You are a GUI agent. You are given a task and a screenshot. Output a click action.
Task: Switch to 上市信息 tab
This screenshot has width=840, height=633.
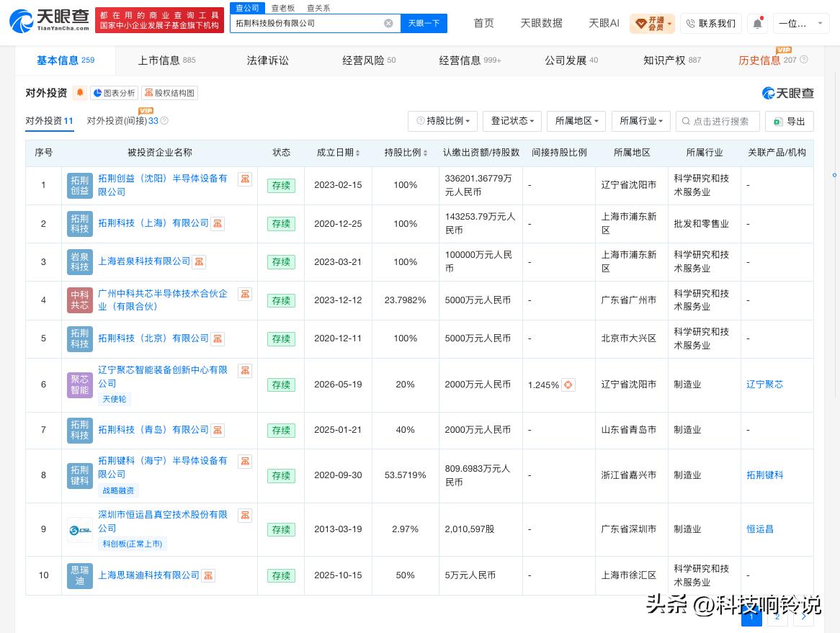166,60
